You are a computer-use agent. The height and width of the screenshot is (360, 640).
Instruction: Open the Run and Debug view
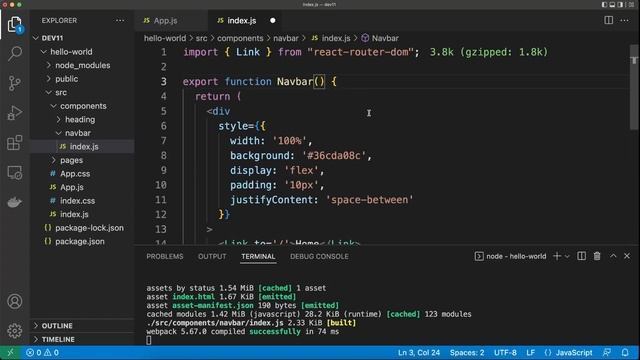[x=15, y=113]
